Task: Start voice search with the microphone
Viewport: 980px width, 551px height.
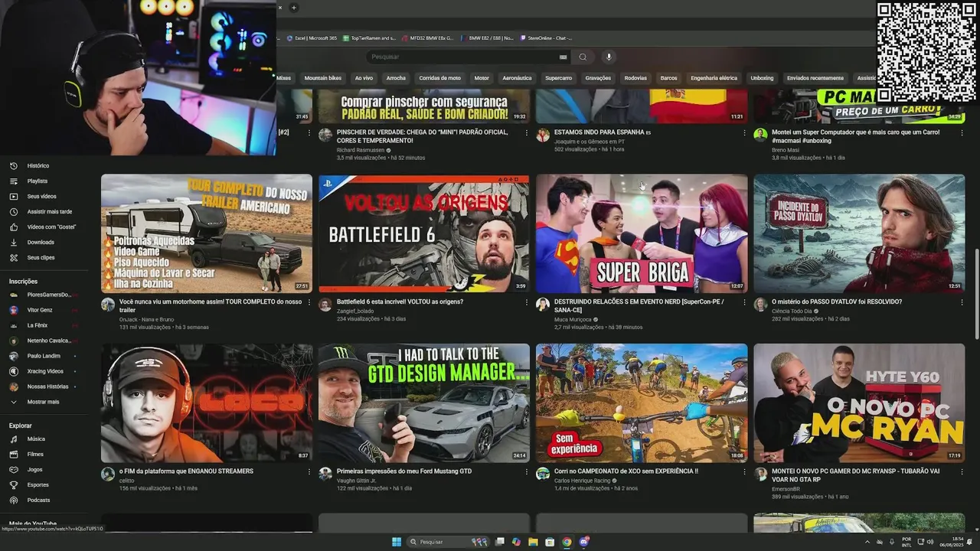Action: point(609,57)
